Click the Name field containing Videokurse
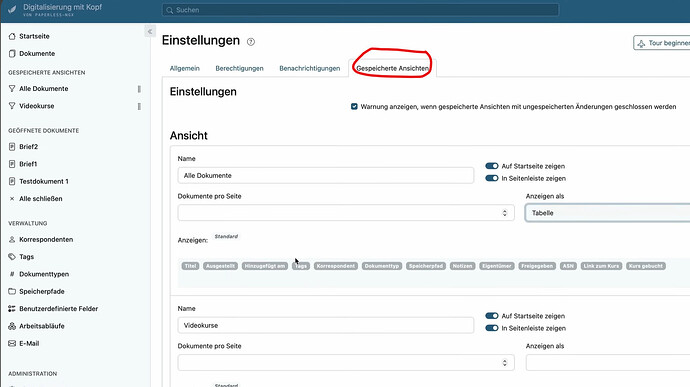This screenshot has height=387, width=690. pos(326,325)
